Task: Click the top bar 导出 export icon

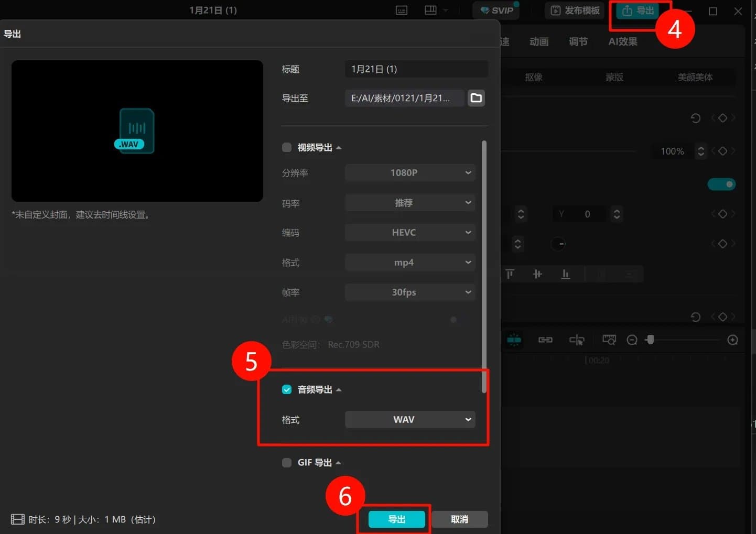Action: (x=638, y=11)
